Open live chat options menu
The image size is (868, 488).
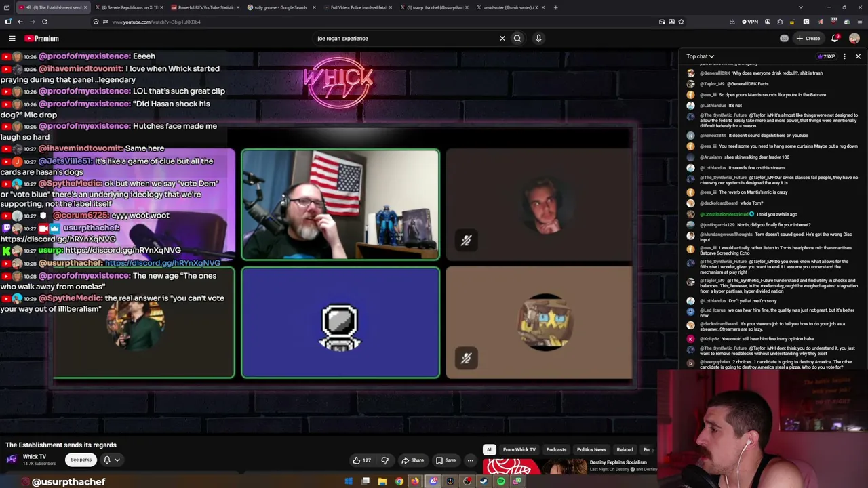(x=844, y=56)
